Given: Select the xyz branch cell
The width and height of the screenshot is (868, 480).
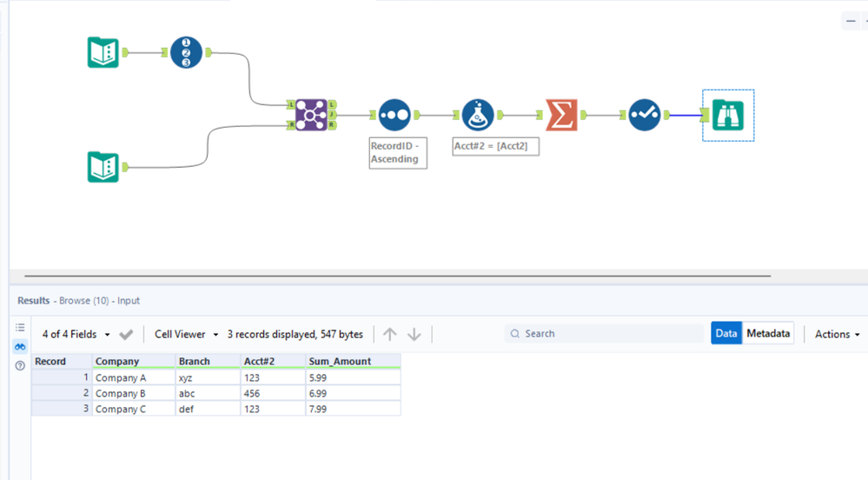Looking at the screenshot, I should pyautogui.click(x=208, y=377).
